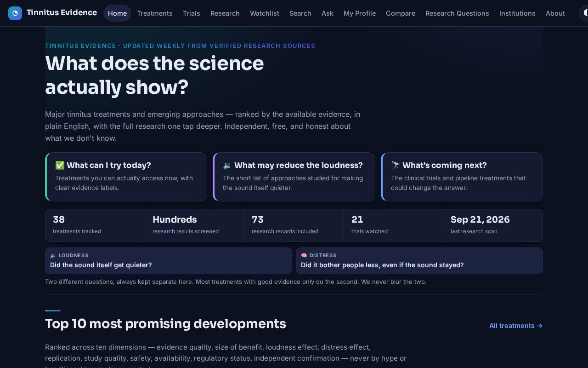Visit the Institutions page
The image size is (588, 368).
click(x=517, y=13)
